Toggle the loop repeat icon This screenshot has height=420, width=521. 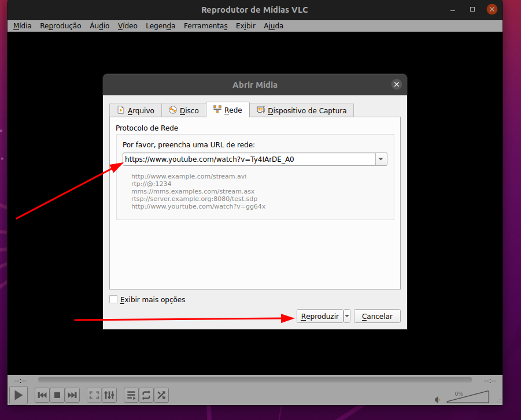tap(146, 395)
